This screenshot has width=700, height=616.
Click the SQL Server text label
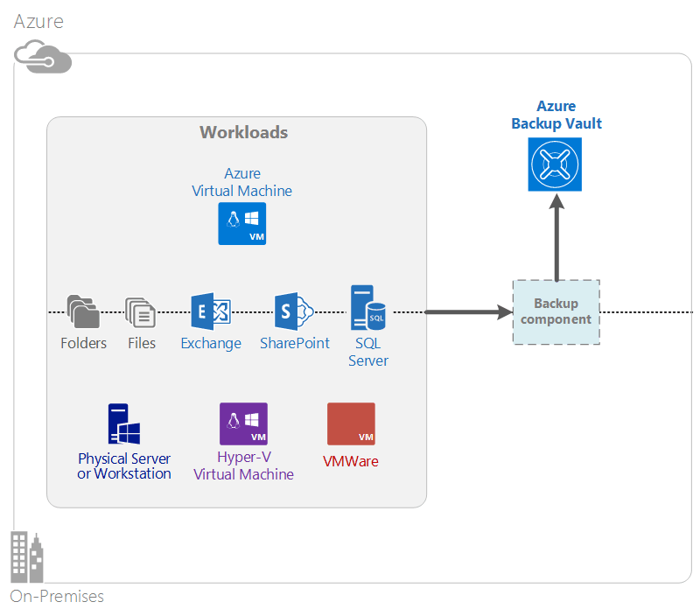(x=367, y=352)
